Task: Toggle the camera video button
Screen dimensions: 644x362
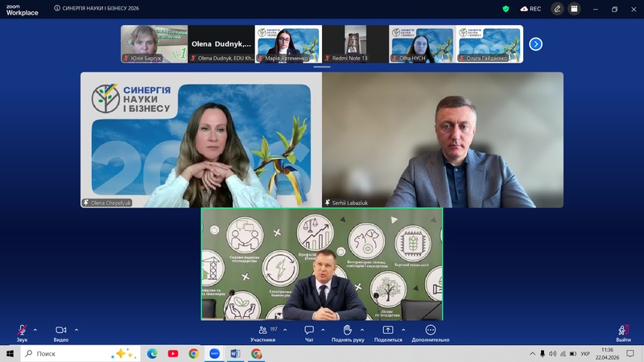Action: pos(61,330)
